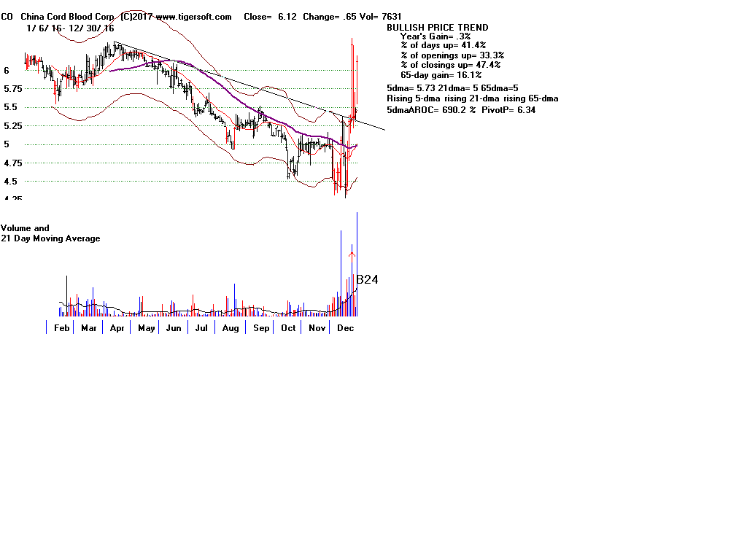Click the 5.25 price axis label
This screenshot has height=560, width=747.
pos(12,126)
